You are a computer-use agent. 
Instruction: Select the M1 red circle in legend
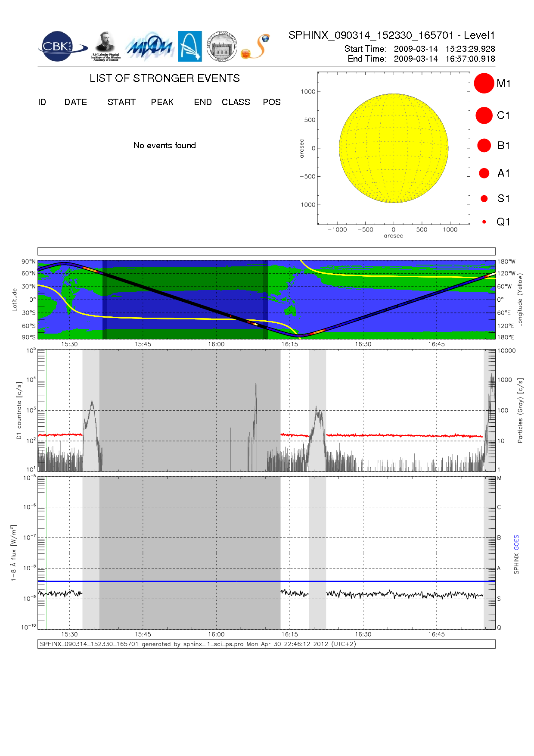tap(484, 83)
